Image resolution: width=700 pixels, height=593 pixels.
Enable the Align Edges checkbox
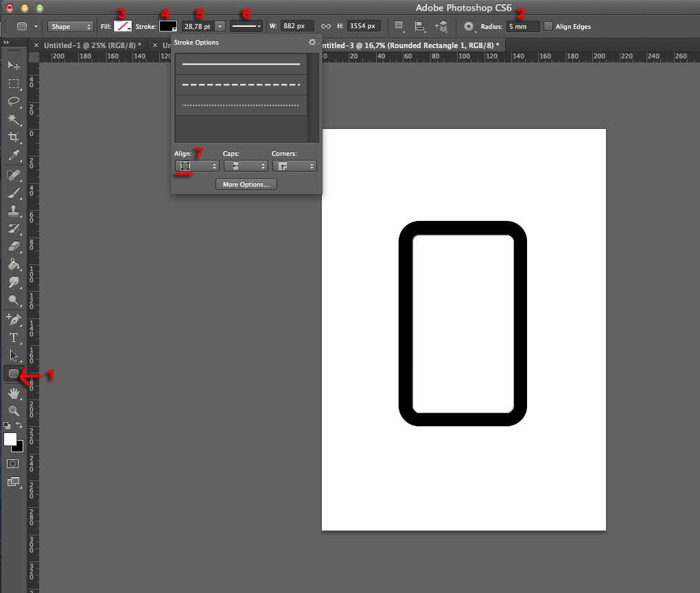(548, 26)
